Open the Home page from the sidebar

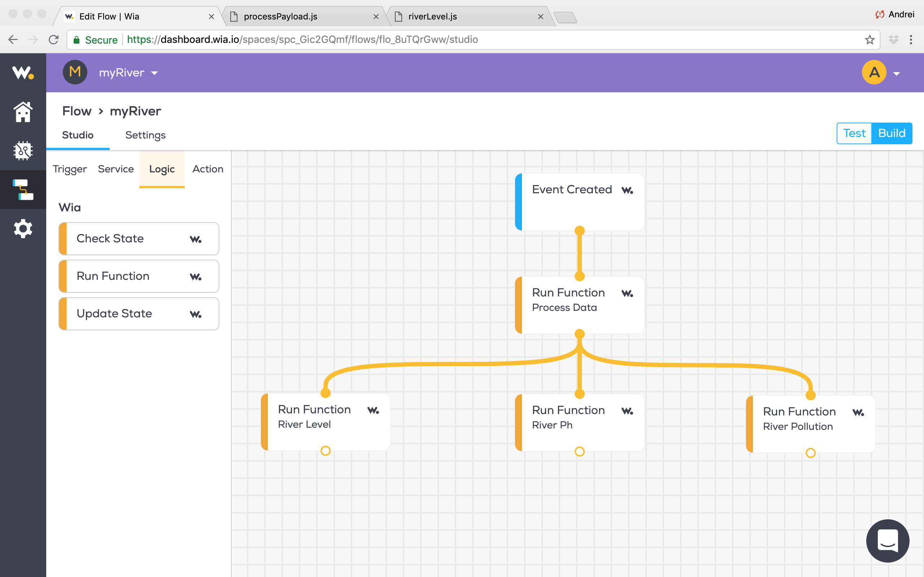tap(22, 112)
